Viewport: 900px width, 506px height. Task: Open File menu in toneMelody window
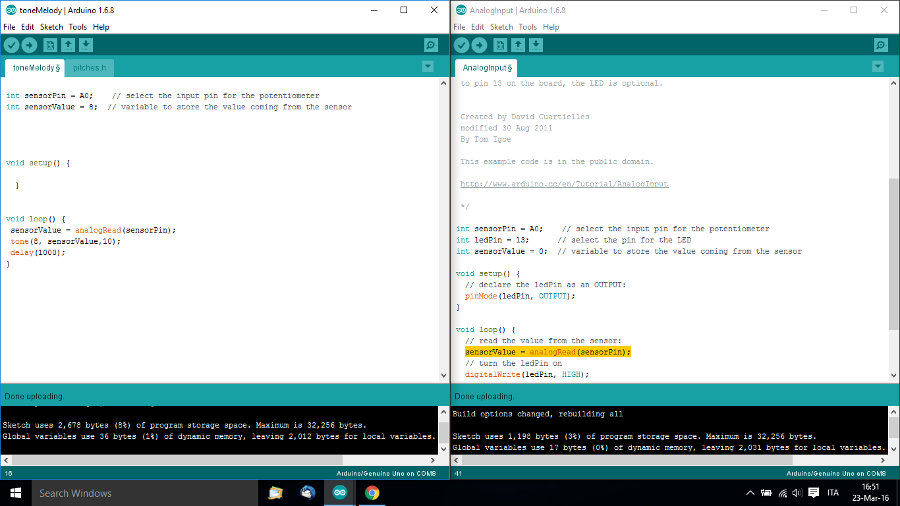pyautogui.click(x=9, y=27)
